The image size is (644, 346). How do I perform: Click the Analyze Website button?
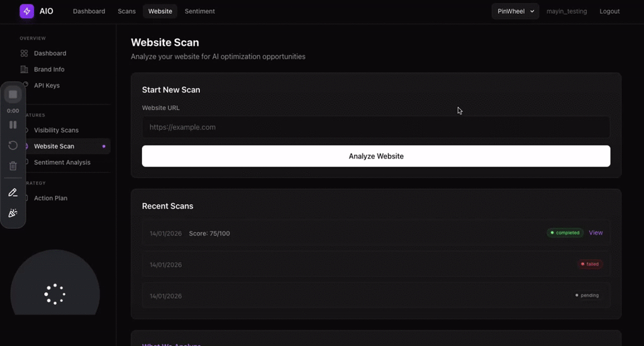pyautogui.click(x=376, y=156)
